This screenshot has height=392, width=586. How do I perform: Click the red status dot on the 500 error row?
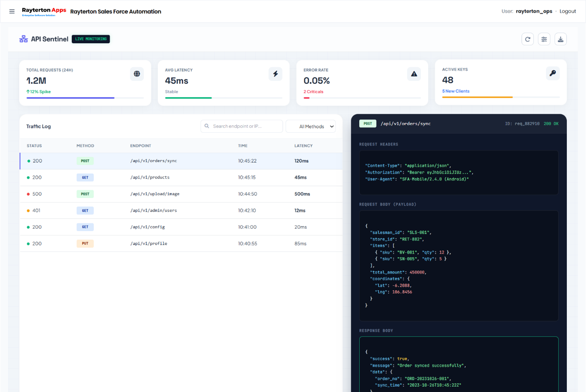(x=29, y=194)
